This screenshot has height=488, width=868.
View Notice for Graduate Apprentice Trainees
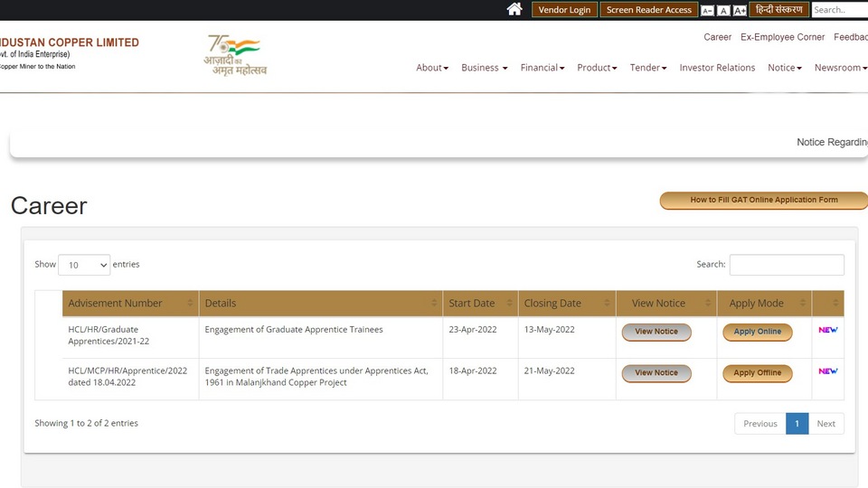coord(656,332)
